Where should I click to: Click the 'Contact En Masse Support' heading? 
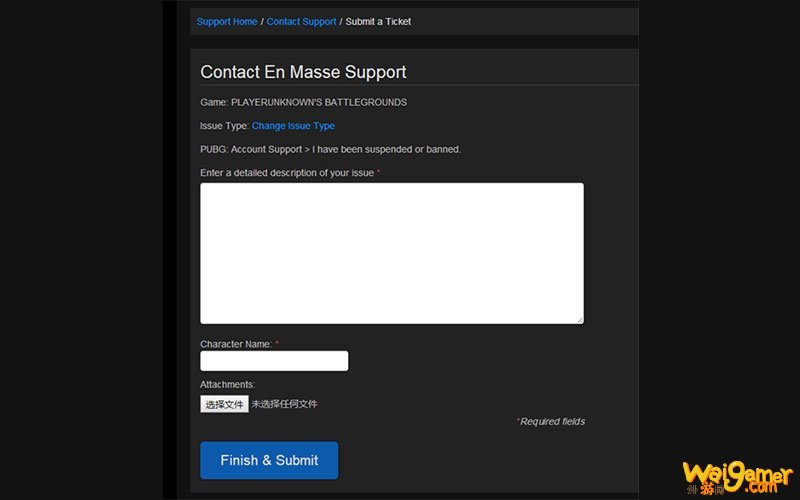303,72
